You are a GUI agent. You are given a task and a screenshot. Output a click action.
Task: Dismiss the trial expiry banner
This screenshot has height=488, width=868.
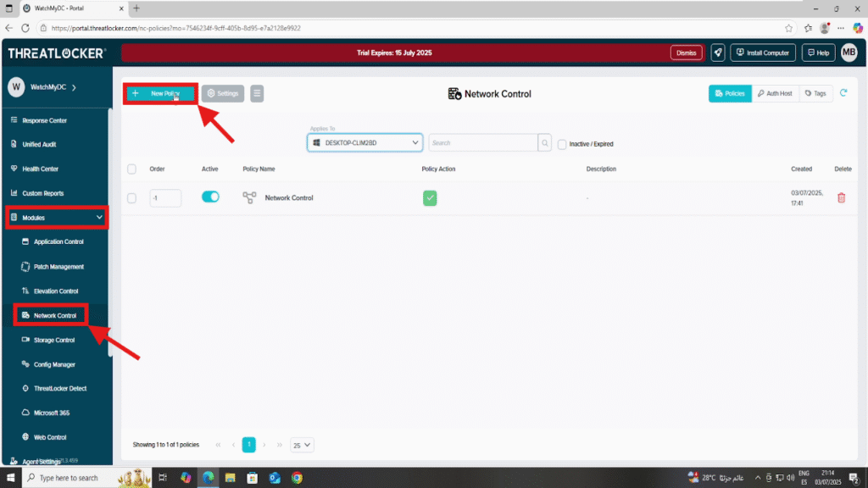(686, 53)
